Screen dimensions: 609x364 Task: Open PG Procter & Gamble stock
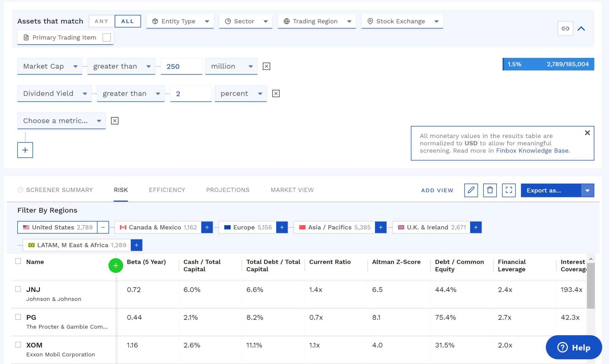(67, 322)
